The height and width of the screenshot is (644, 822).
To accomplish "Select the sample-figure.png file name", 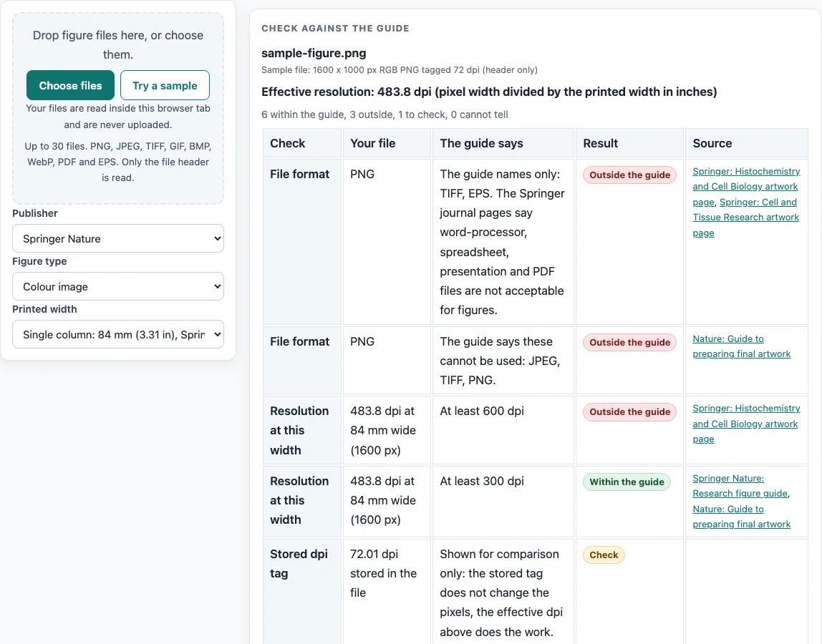I will click(x=314, y=53).
